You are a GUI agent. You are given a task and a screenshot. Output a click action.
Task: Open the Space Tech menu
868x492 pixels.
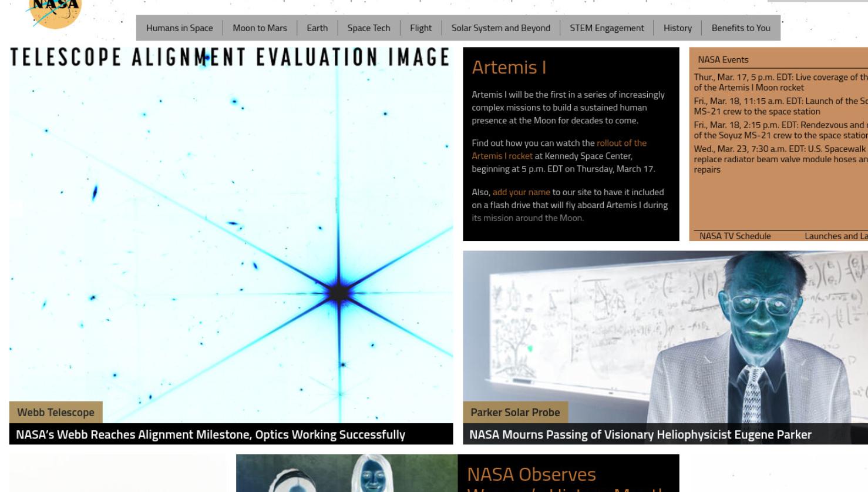tap(368, 28)
